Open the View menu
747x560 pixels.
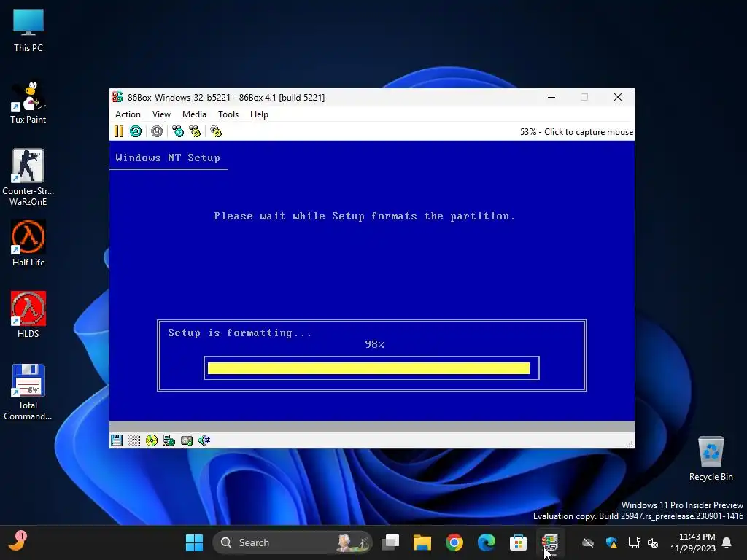click(x=161, y=114)
